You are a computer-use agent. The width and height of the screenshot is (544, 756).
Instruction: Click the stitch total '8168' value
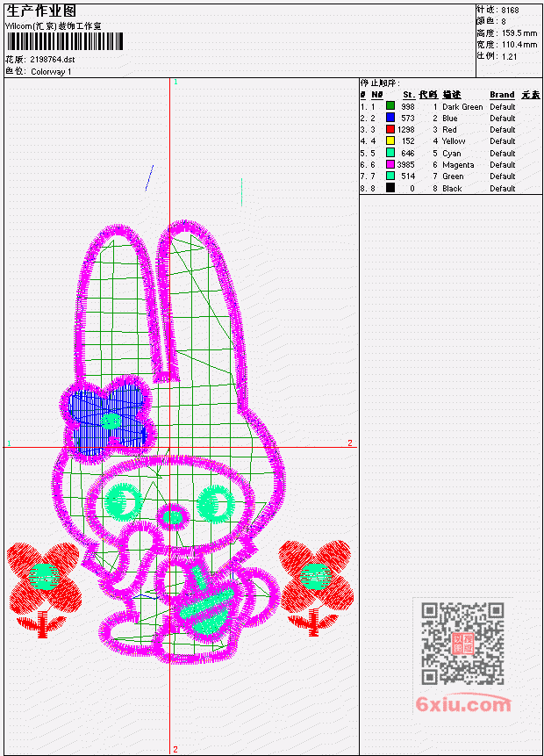[510, 11]
